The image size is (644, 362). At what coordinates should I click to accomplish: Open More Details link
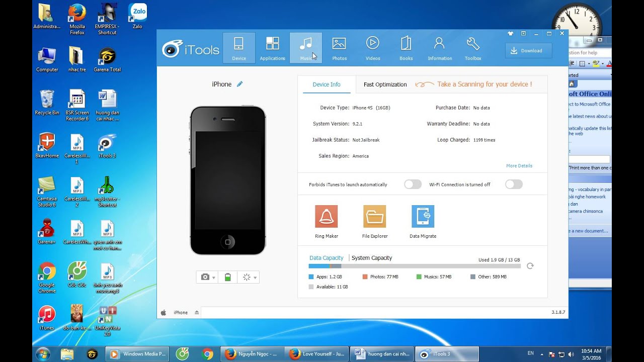[x=519, y=166]
